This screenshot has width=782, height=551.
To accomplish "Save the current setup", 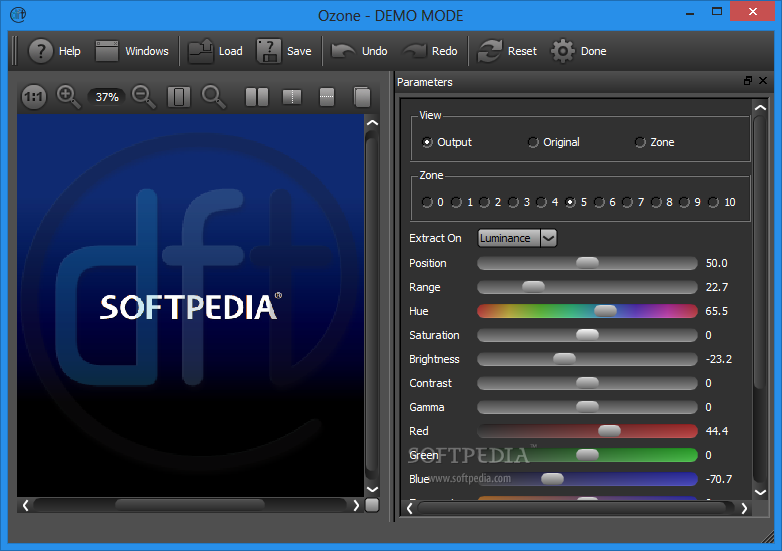I will pyautogui.click(x=284, y=51).
